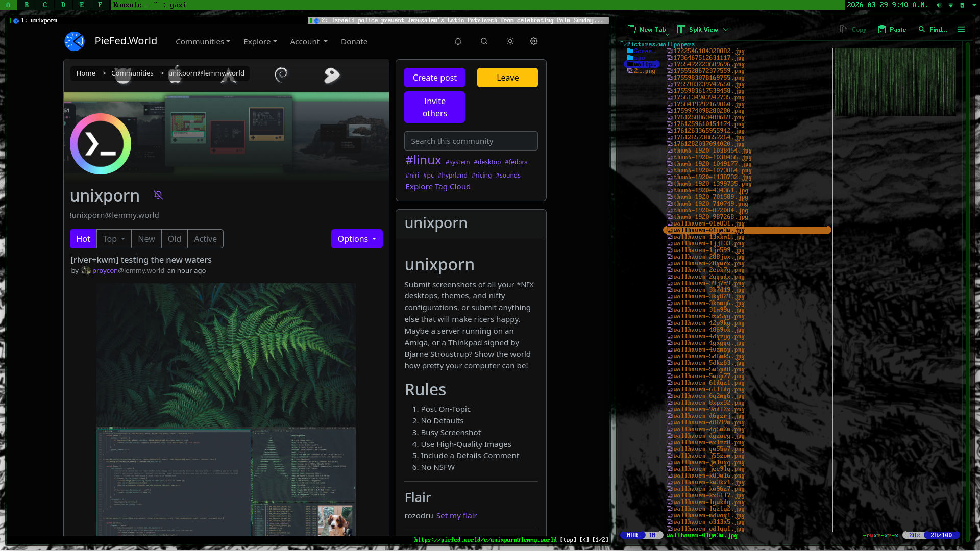980x551 pixels.
Task: Select the Active sort tab
Action: coord(205,239)
